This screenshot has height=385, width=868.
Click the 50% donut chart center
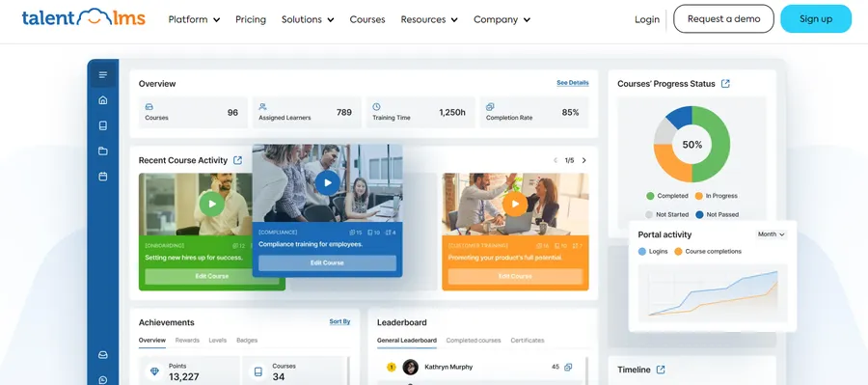click(692, 145)
